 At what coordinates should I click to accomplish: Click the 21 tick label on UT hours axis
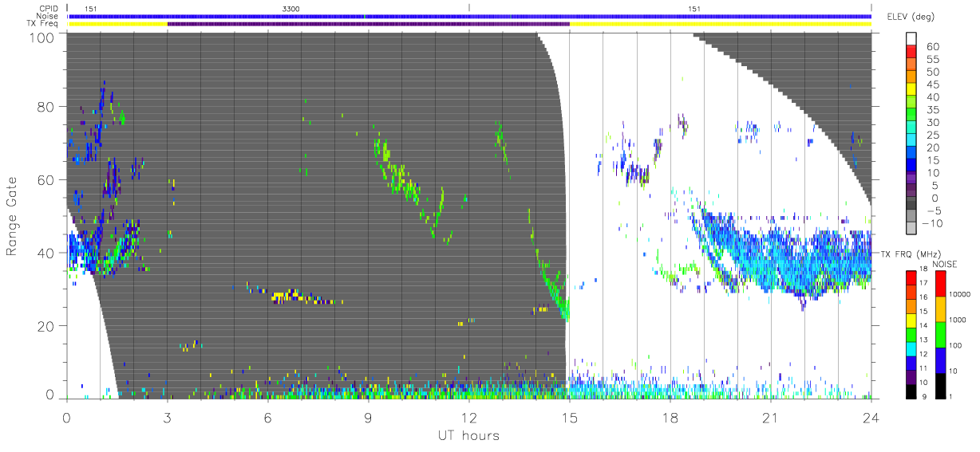[771, 418]
